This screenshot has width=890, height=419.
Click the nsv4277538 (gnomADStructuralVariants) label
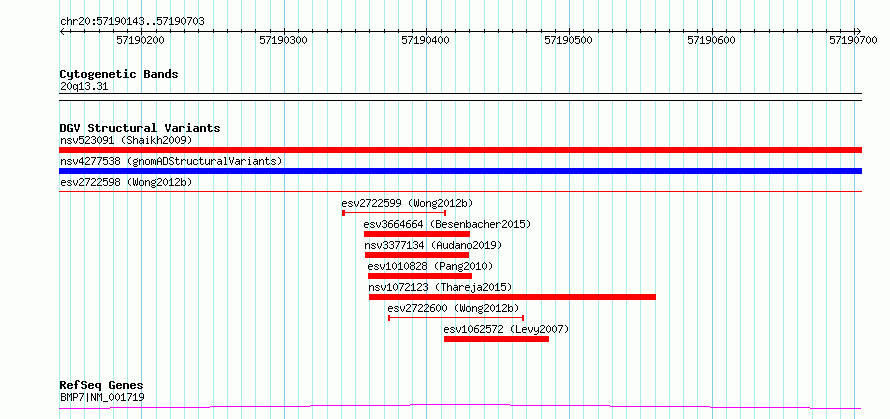pyautogui.click(x=171, y=161)
